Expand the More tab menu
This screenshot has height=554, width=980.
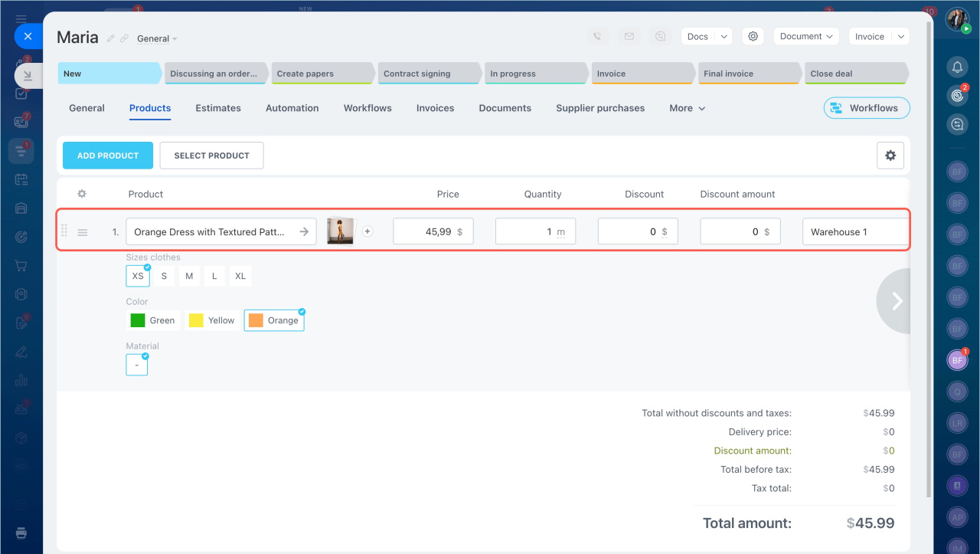coord(687,108)
